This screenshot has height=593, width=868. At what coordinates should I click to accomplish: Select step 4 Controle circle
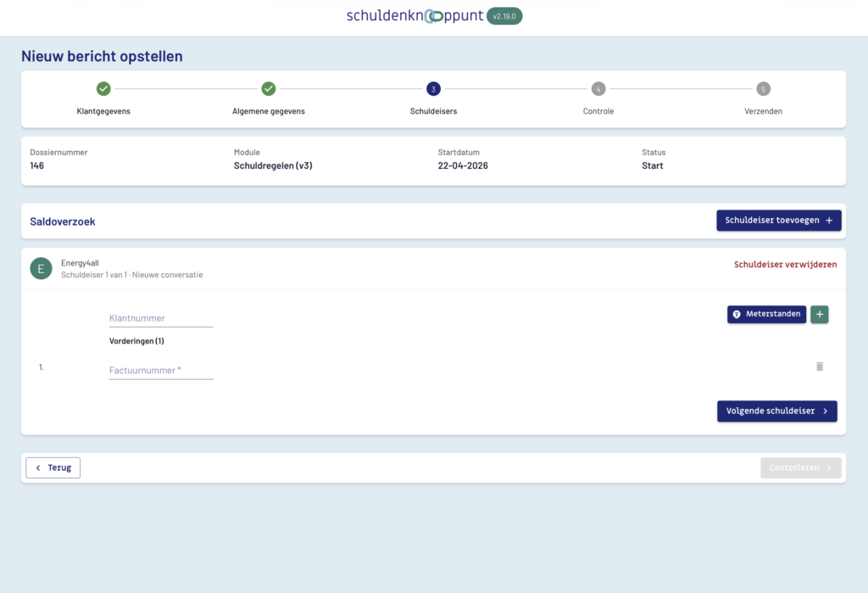pos(598,88)
